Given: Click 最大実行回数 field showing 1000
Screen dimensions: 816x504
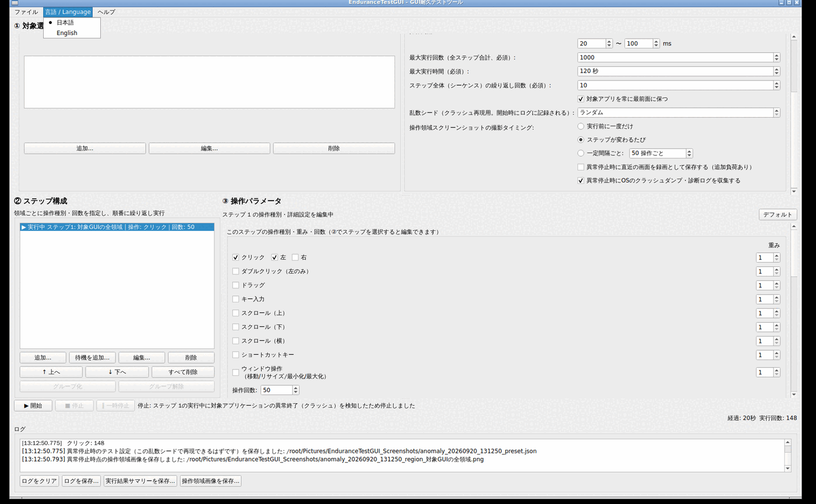Looking at the screenshot, I should coord(678,57).
